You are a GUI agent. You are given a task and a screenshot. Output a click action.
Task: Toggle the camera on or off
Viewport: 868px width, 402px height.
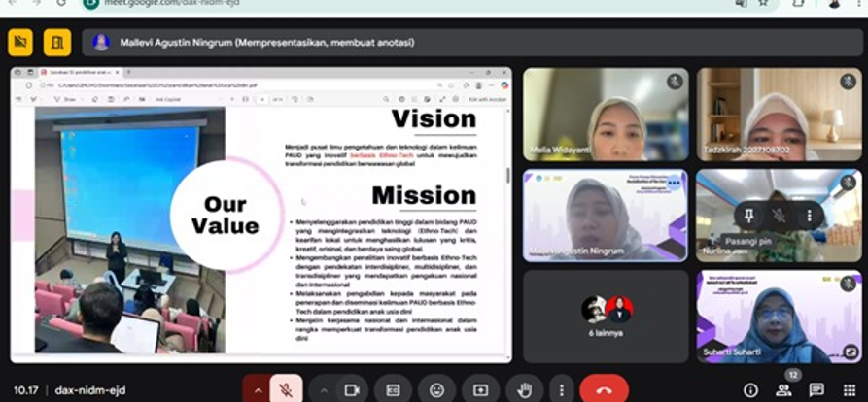352,389
